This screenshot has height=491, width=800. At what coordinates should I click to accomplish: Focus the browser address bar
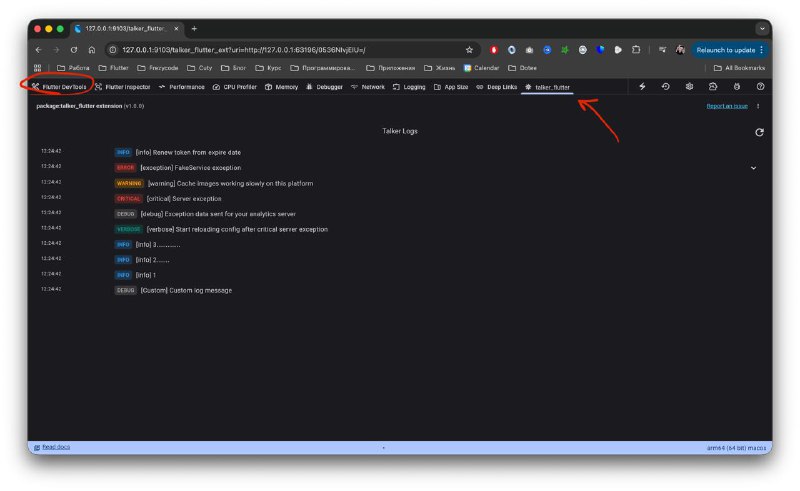pos(288,50)
